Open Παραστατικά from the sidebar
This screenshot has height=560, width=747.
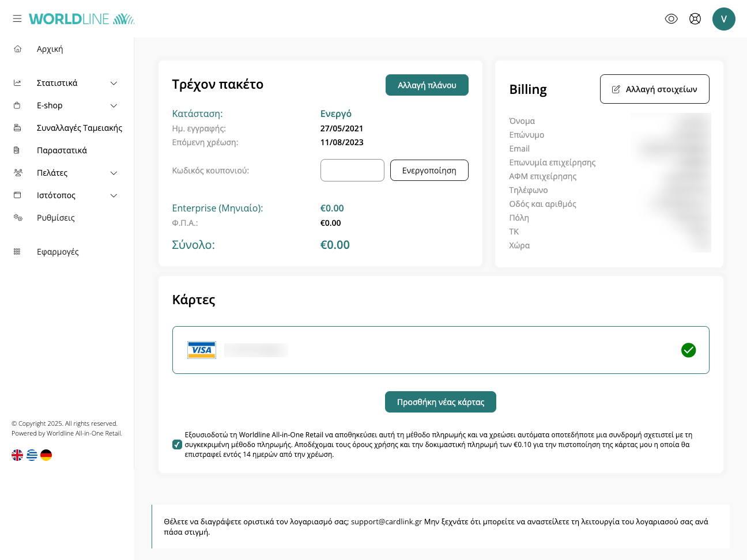tap(62, 150)
